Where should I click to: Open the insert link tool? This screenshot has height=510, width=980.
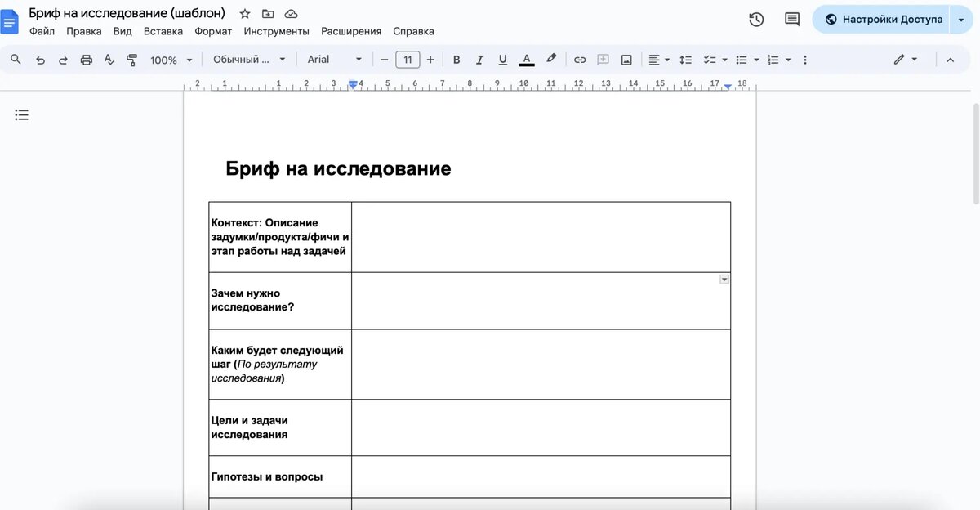[x=580, y=59]
